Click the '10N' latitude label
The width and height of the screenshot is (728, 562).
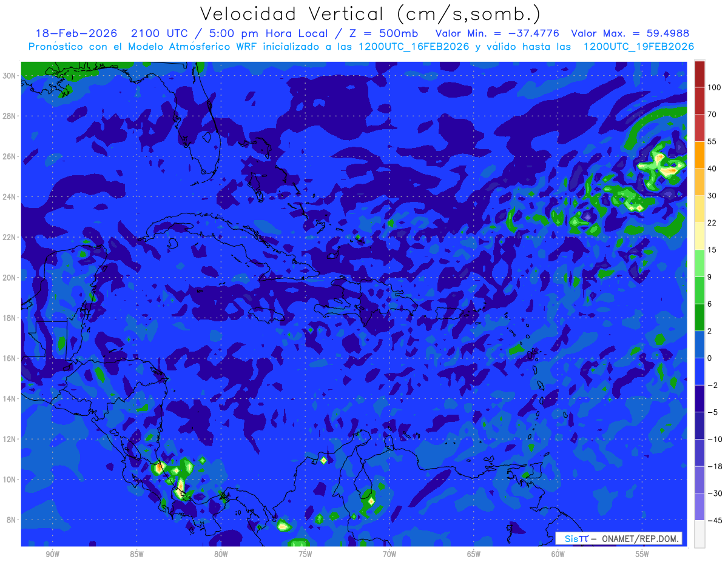(x=10, y=480)
